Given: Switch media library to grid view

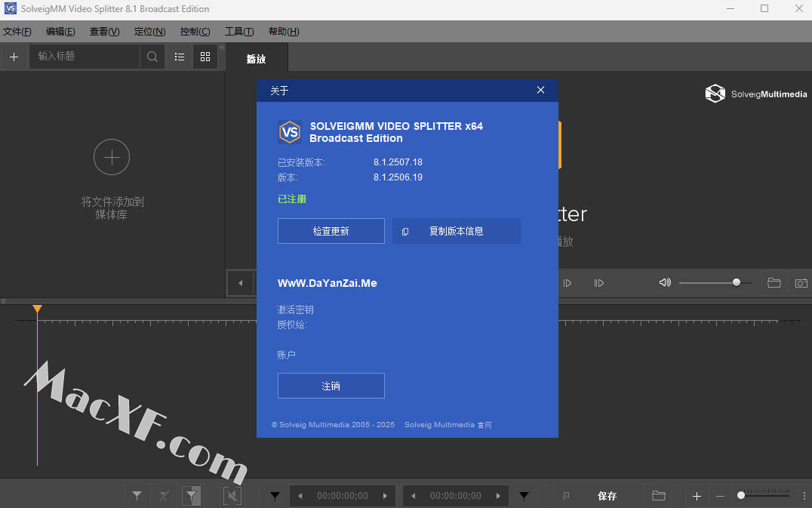Looking at the screenshot, I should (x=205, y=57).
